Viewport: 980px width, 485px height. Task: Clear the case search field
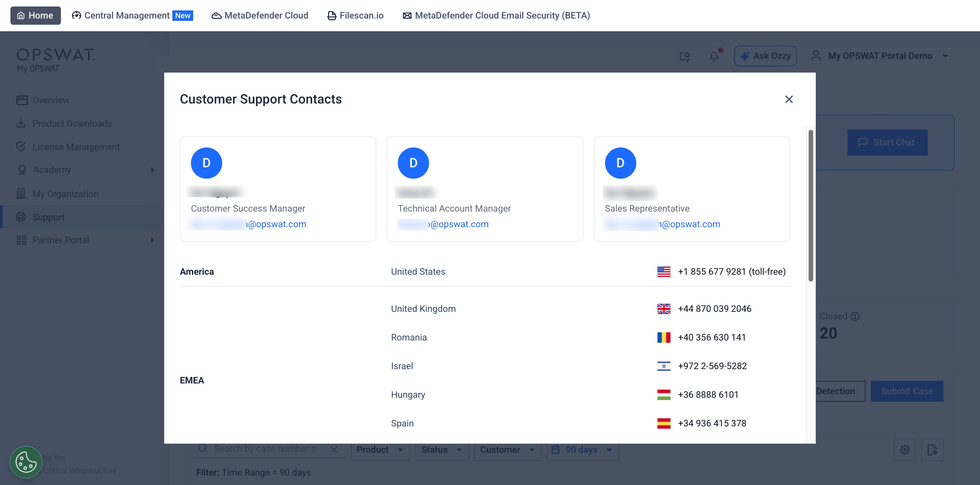coord(334,450)
